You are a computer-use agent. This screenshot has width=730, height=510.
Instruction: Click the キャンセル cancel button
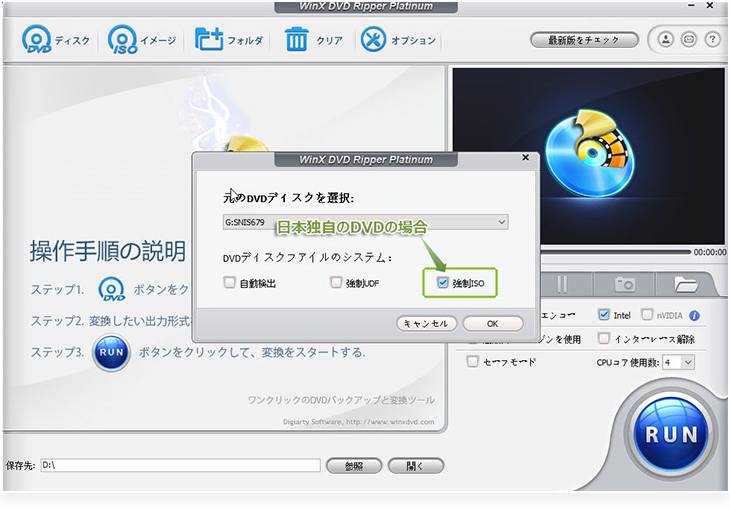point(426,324)
